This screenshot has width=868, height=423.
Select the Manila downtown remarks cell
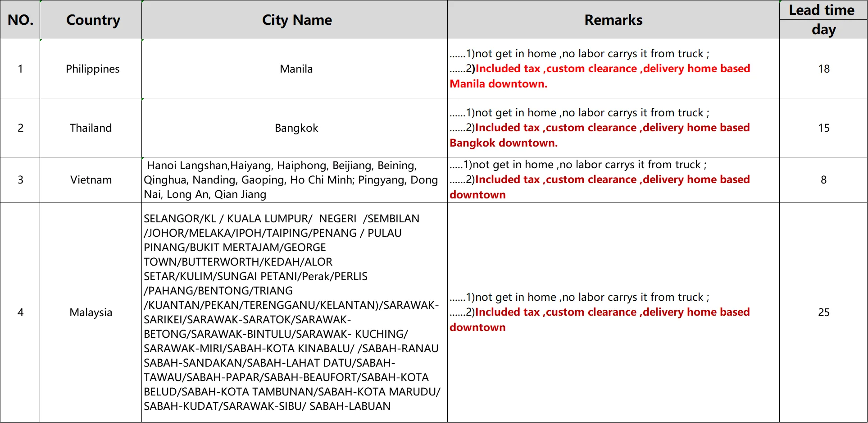pyautogui.click(x=614, y=69)
